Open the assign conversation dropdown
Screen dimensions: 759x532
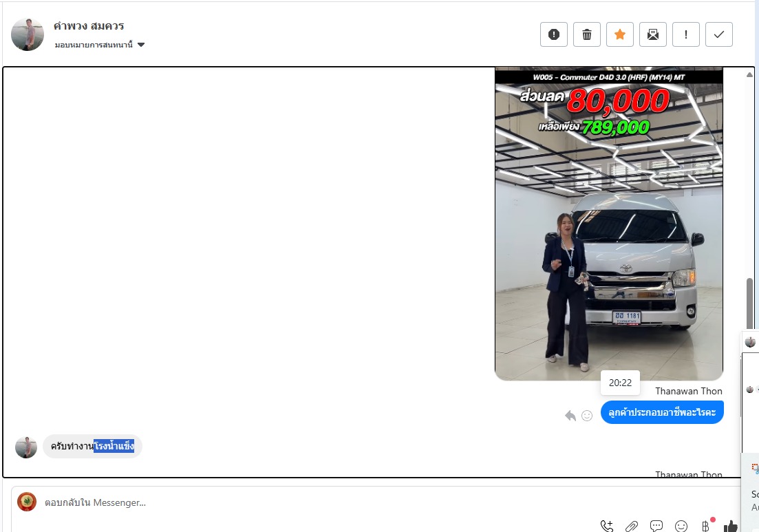100,45
